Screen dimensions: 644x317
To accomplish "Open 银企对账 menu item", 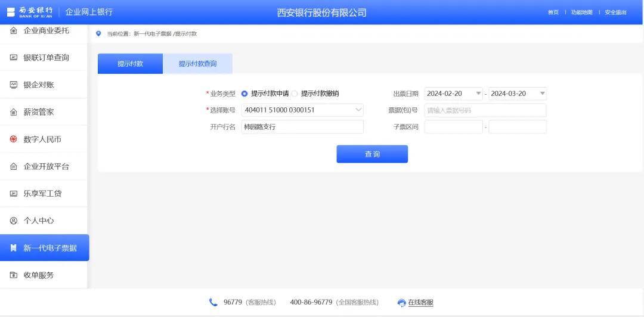I will (44, 85).
